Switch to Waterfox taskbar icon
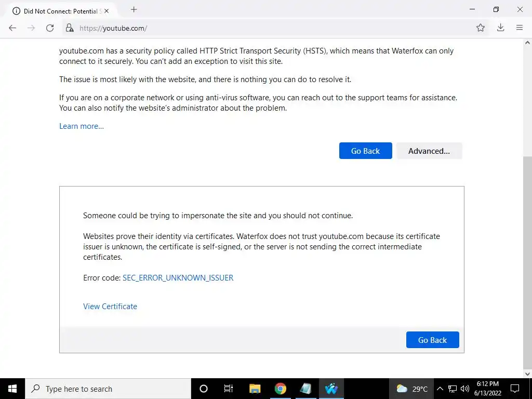Viewport: 532px width, 399px height. [331, 389]
